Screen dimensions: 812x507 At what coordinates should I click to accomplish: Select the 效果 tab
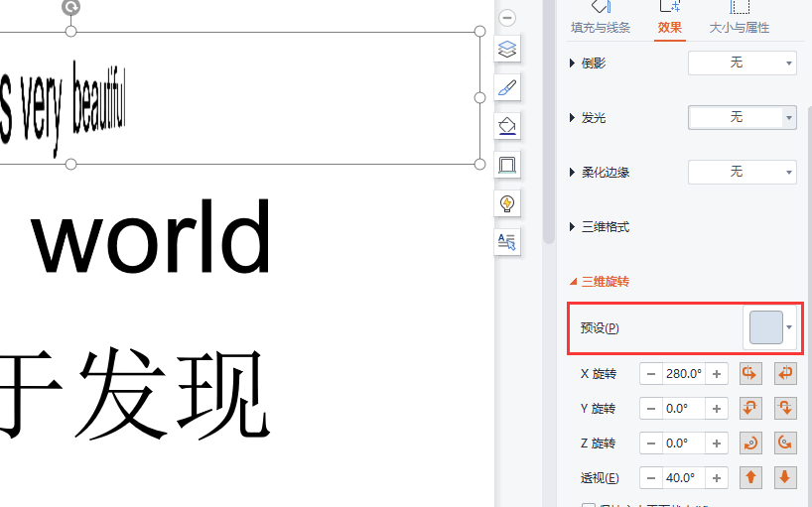tap(670, 28)
